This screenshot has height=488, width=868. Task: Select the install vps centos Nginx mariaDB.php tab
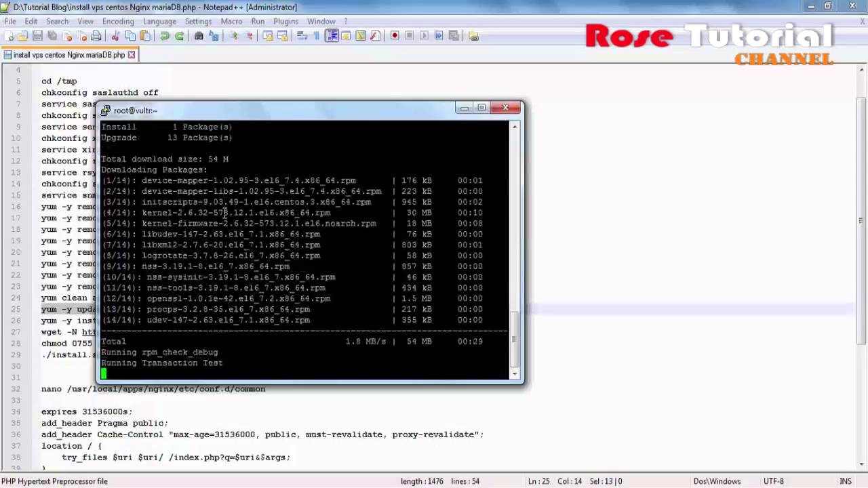pos(69,55)
